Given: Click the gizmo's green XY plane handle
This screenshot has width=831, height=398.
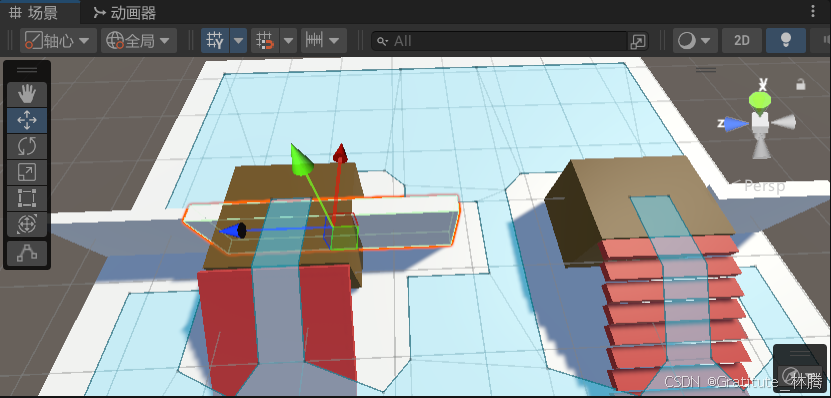Looking at the screenshot, I should [x=344, y=237].
